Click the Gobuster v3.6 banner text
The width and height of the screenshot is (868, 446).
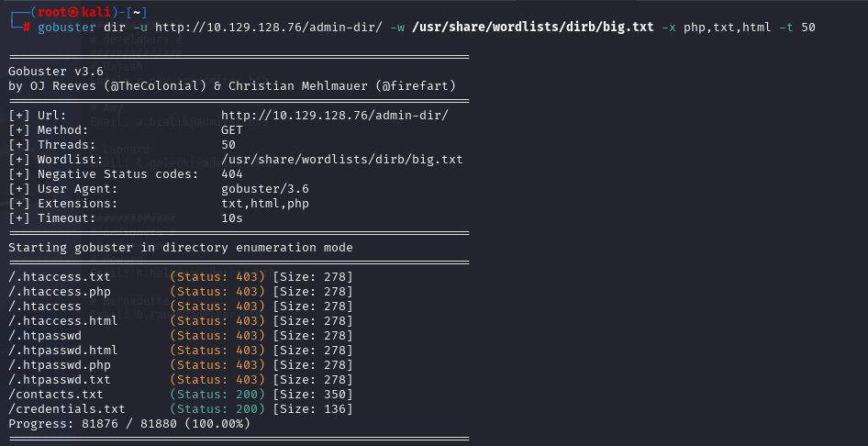[56, 72]
